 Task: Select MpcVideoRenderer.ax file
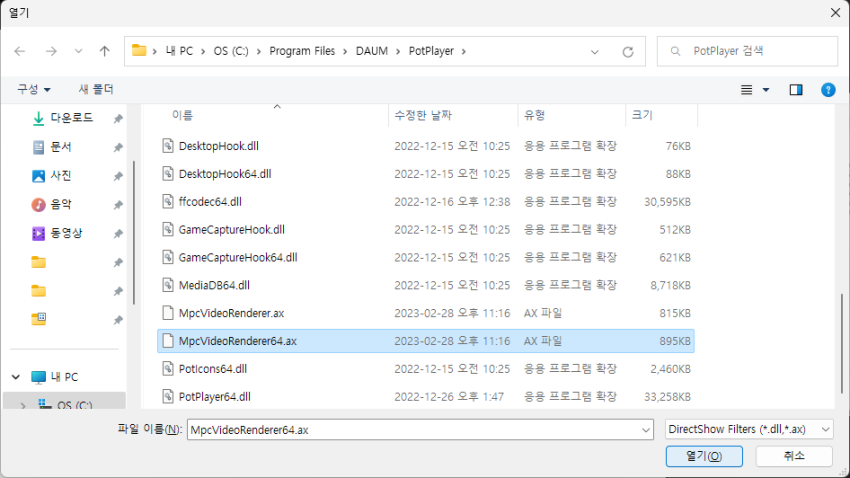pyautogui.click(x=231, y=313)
